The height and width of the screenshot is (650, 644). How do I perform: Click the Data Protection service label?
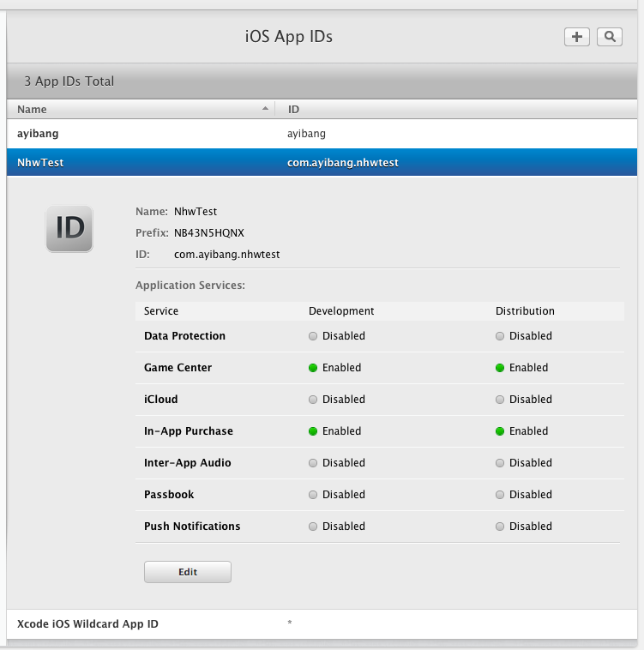click(x=184, y=336)
